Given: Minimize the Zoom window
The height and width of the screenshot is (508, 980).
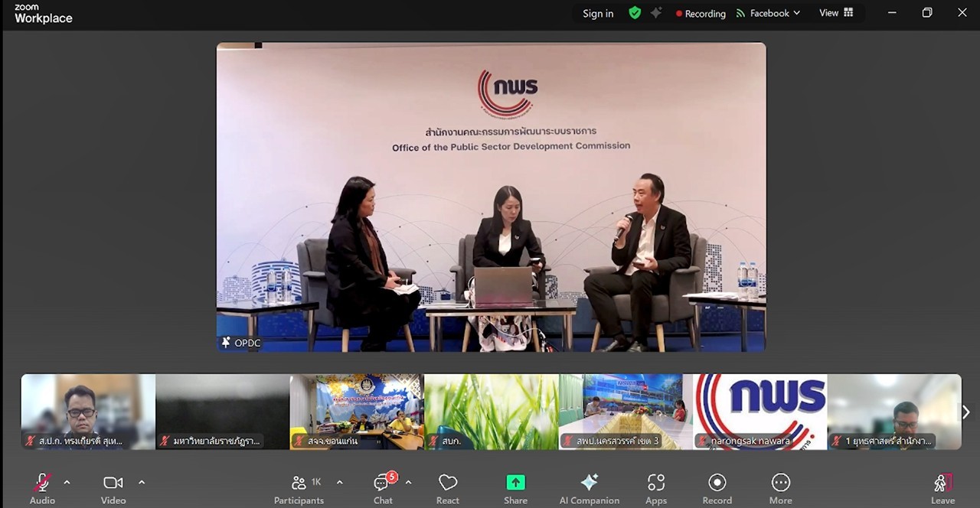Looking at the screenshot, I should (x=892, y=13).
